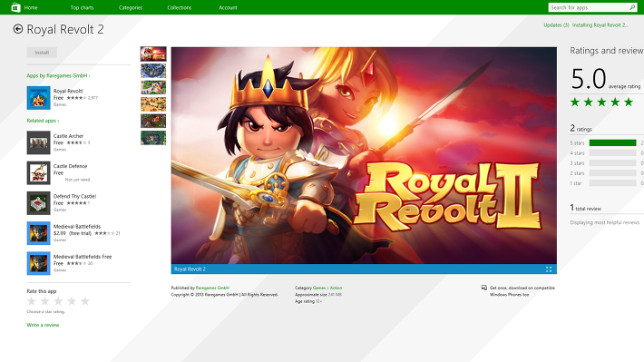
Task: Click the Royal Revolt 2 page title
Action: pos(65,29)
